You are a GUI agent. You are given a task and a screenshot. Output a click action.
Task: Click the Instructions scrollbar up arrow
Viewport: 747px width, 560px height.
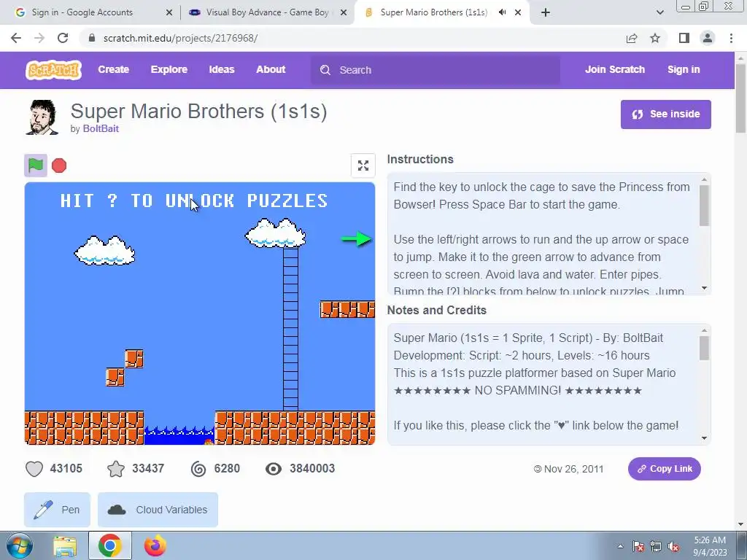tap(704, 179)
